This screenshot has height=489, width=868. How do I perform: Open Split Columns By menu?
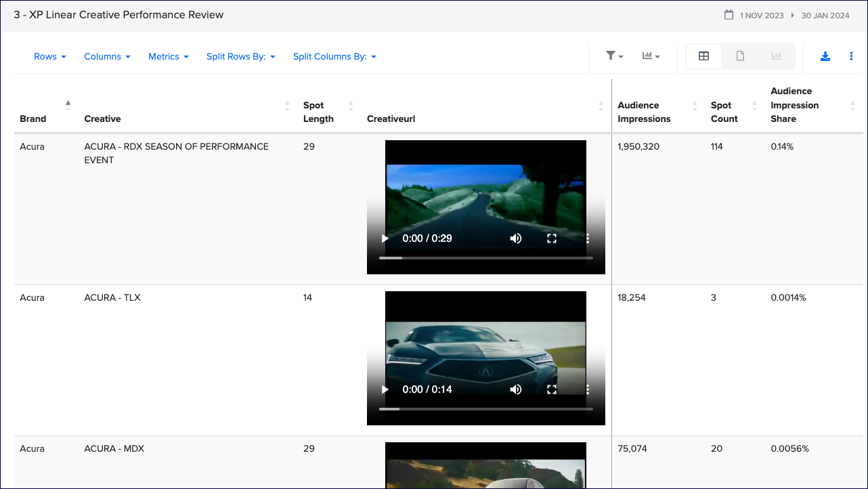pyautogui.click(x=334, y=57)
